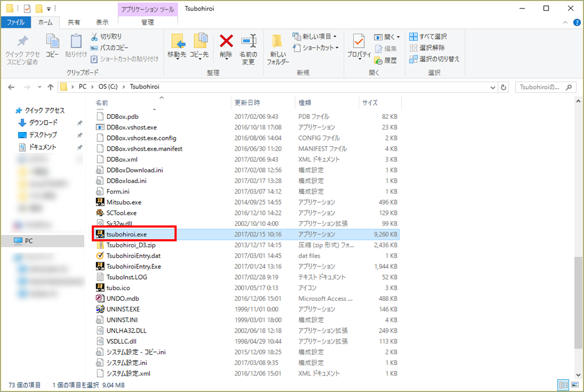Open the 開く dropdown in ribbon

pyautogui.click(x=387, y=37)
